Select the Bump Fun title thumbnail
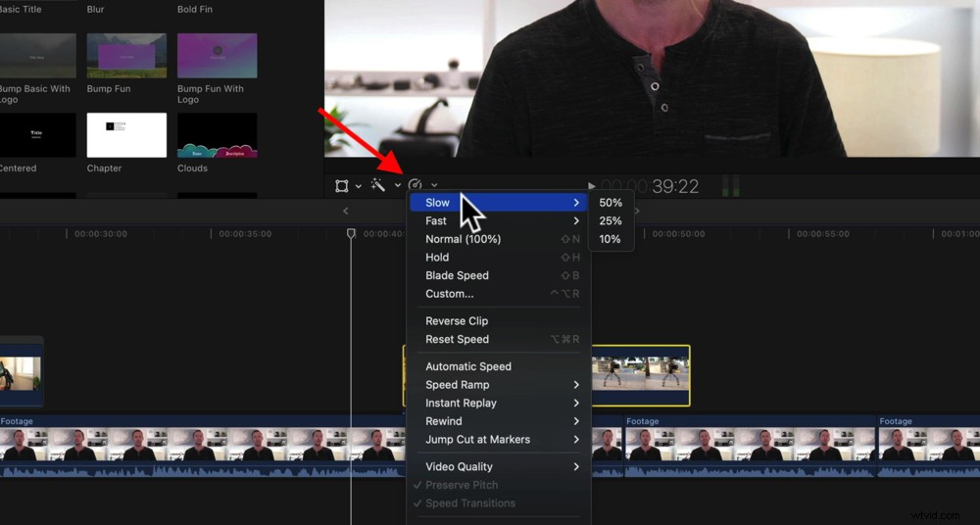Image resolution: width=980 pixels, height=525 pixels. pos(126,56)
